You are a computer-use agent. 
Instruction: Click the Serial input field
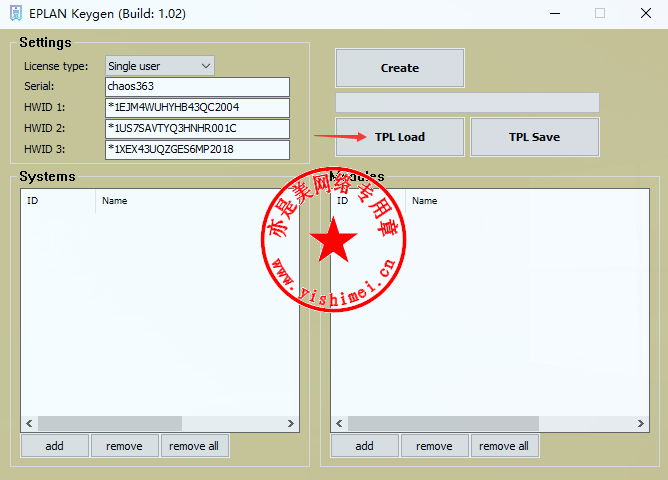point(197,86)
